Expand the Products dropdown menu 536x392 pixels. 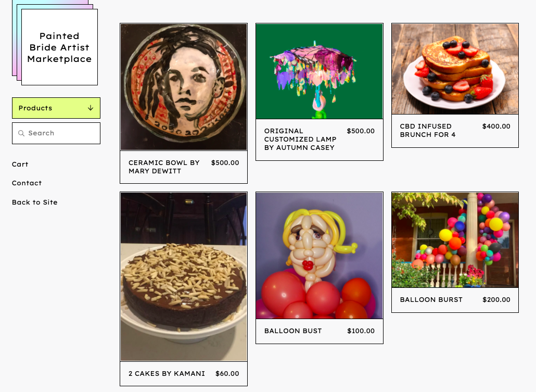56,108
